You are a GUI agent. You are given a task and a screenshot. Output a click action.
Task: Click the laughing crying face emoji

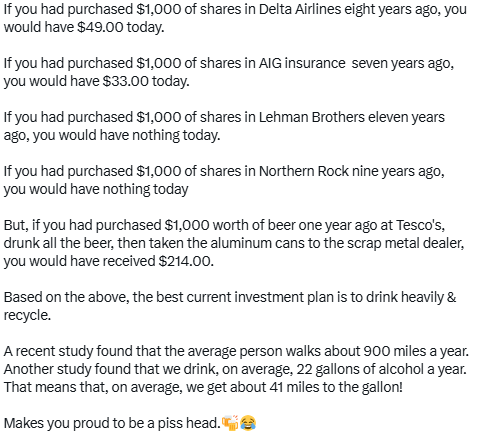click(x=248, y=423)
